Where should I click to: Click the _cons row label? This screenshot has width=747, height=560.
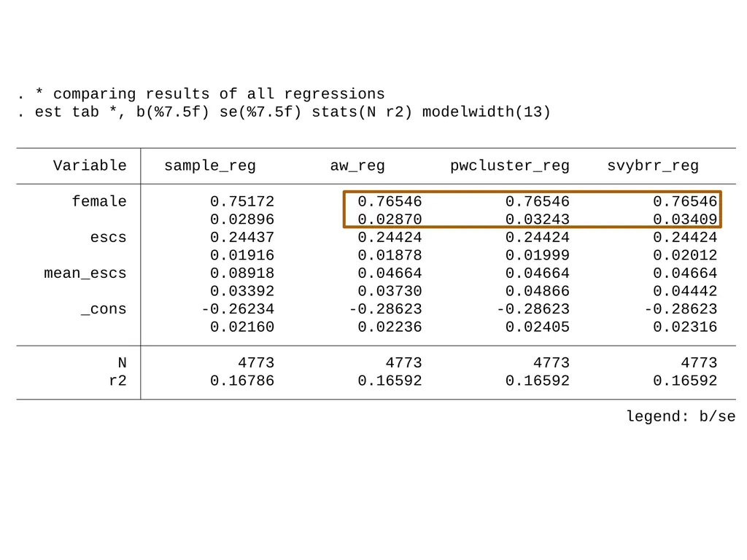[x=104, y=309]
